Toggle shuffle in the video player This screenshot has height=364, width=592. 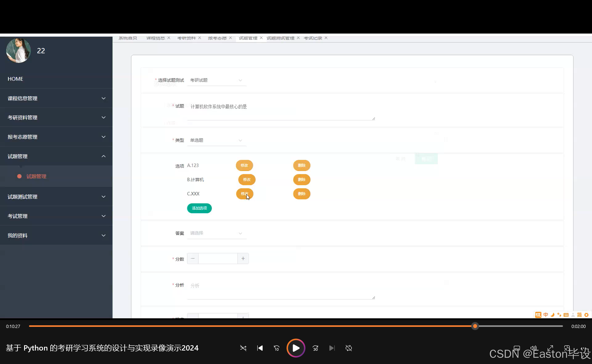click(243, 348)
